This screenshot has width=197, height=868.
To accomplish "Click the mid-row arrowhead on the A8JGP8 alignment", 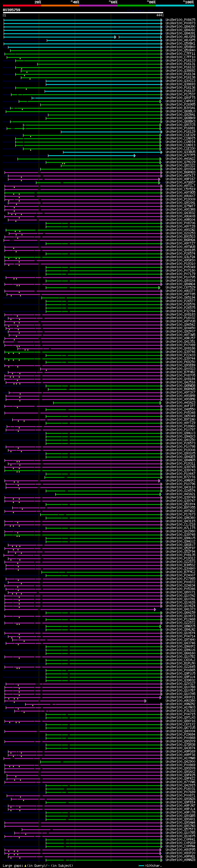I will click(115, 37).
